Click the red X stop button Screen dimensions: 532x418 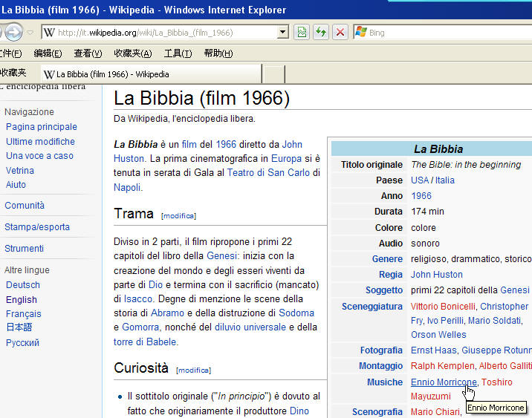340,33
